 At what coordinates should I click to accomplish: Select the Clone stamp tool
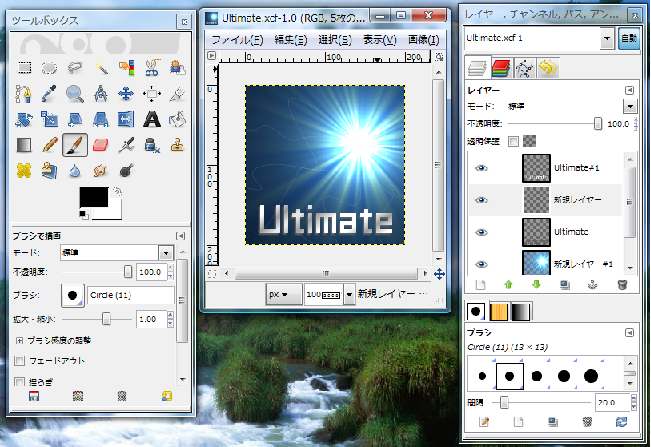(x=178, y=145)
